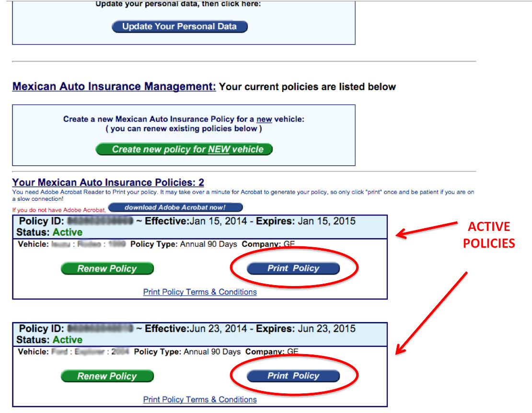Renew the policy expiring Jun 23, 2015
Viewport: 532px width, 413px height.
point(107,377)
